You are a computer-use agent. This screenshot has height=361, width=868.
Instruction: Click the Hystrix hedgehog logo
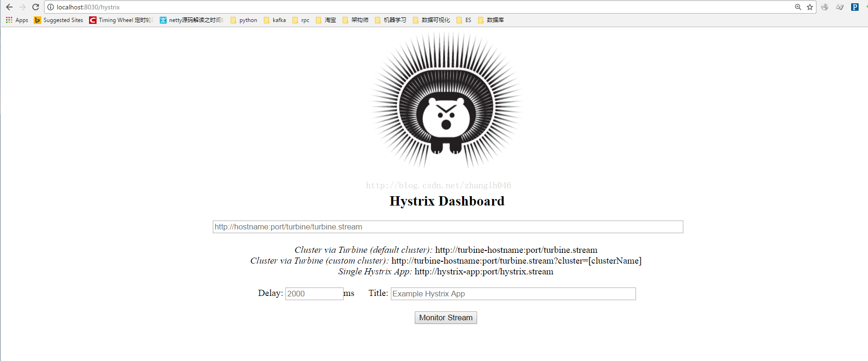(x=447, y=100)
